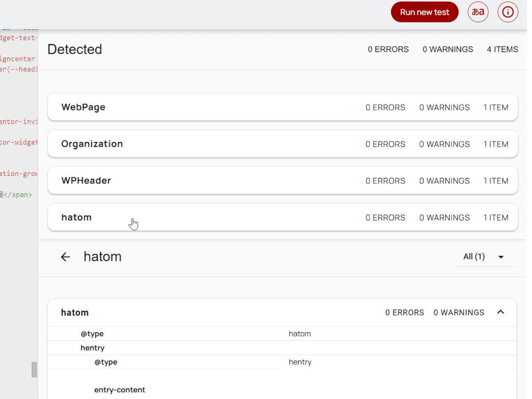Click 0 WARNINGS on the Organization card

(445, 144)
